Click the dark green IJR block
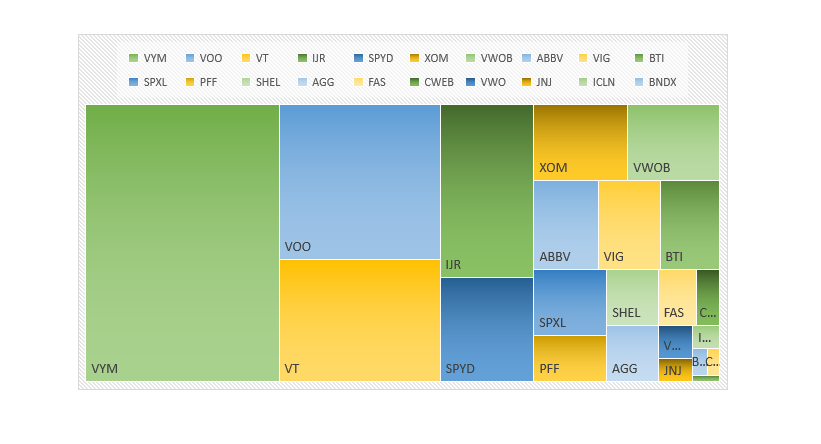 pyautogui.click(x=486, y=190)
